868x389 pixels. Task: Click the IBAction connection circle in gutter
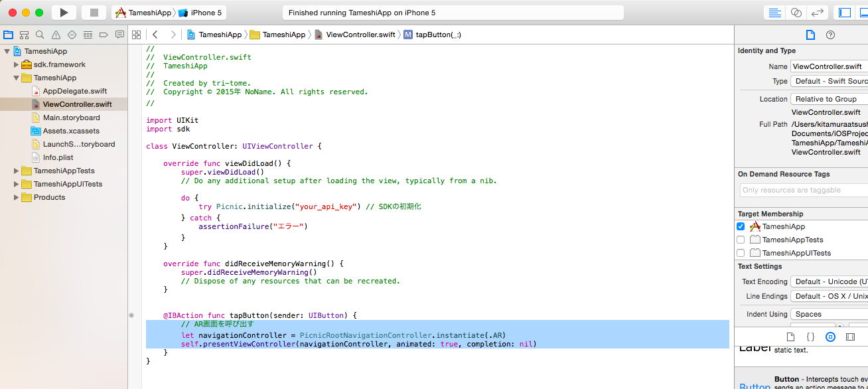tap(131, 315)
